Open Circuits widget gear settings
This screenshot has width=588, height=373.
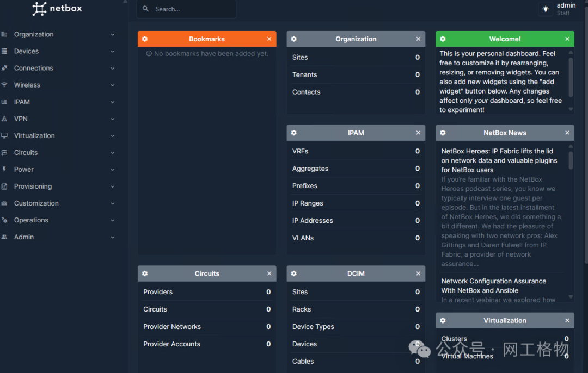145,273
